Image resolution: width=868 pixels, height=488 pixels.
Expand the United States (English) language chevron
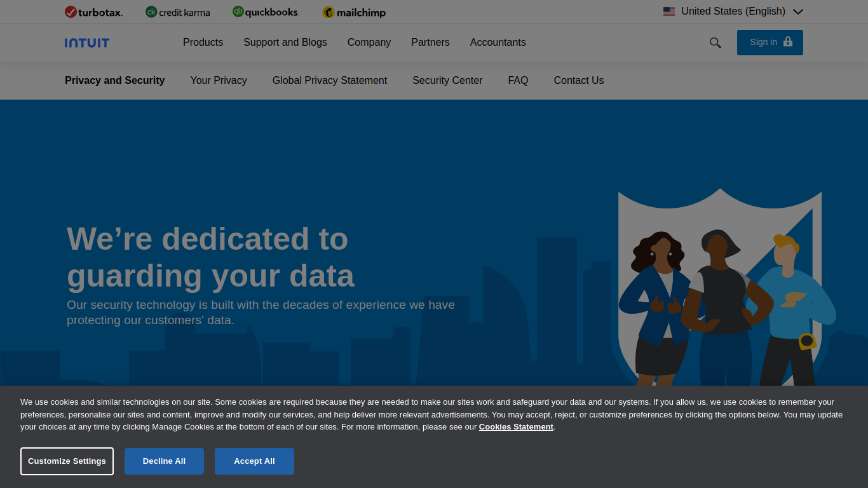tap(798, 11)
